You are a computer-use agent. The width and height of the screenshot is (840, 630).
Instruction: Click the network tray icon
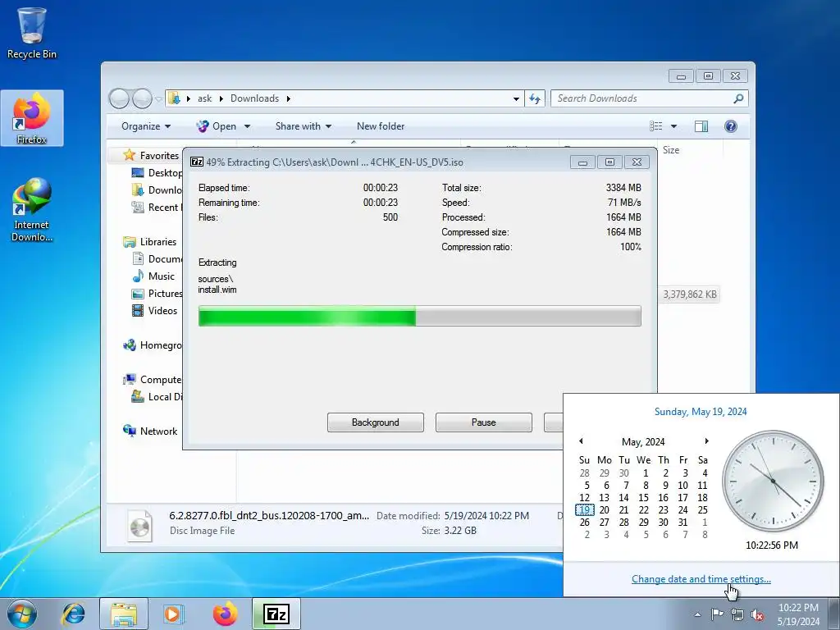tap(737, 614)
